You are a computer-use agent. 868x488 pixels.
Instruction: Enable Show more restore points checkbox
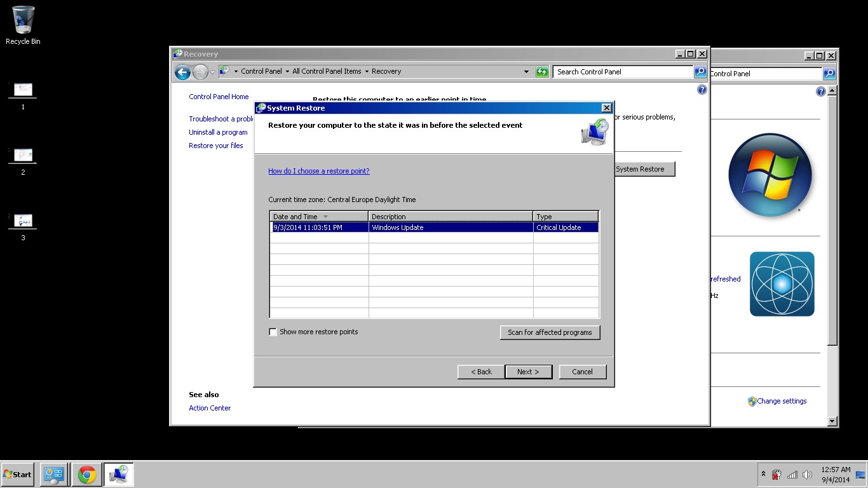click(x=273, y=332)
